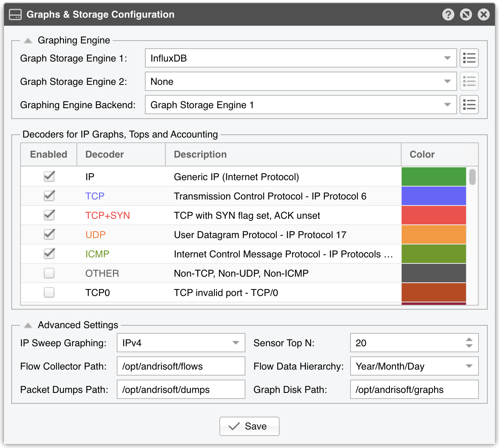This screenshot has height=448, width=499.
Task: Click the Color column header
Action: [x=434, y=154]
